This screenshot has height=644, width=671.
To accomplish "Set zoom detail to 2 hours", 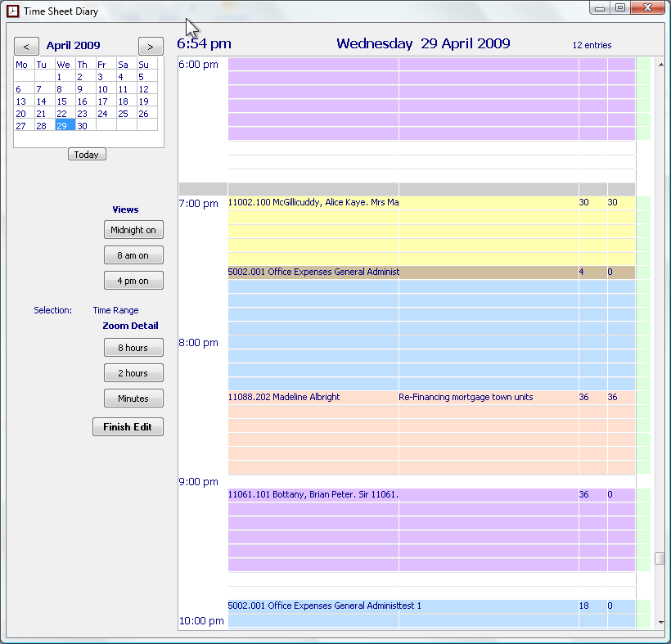I will 133,373.
